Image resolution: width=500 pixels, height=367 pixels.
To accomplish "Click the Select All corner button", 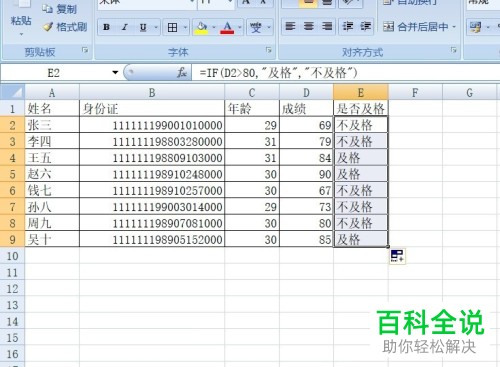I will point(12,92).
